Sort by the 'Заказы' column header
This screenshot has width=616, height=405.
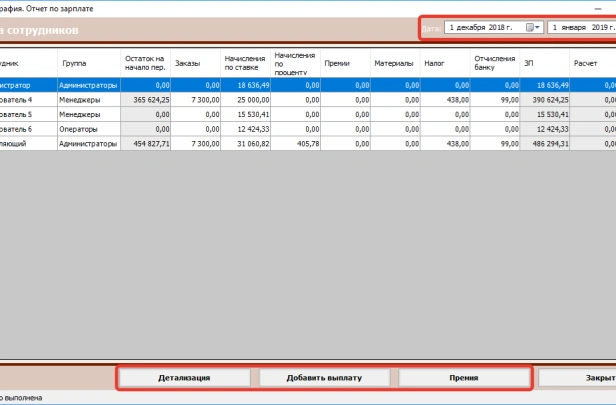[x=196, y=63]
